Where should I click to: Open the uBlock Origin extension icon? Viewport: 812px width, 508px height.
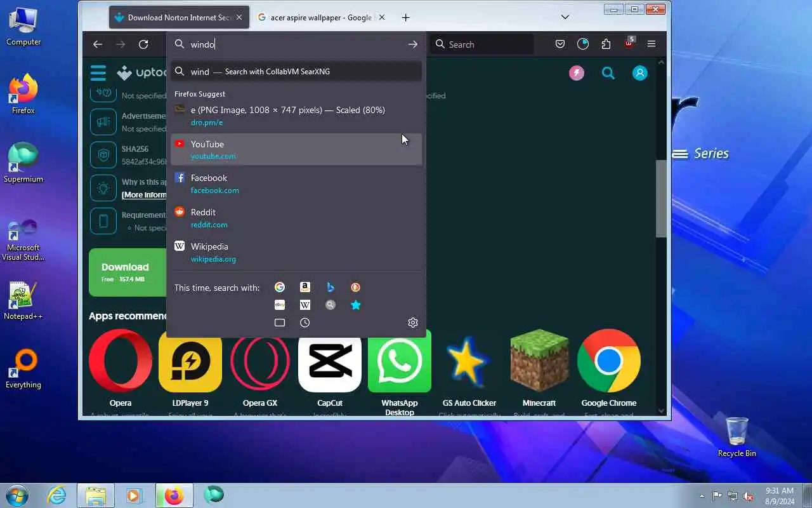point(629,44)
